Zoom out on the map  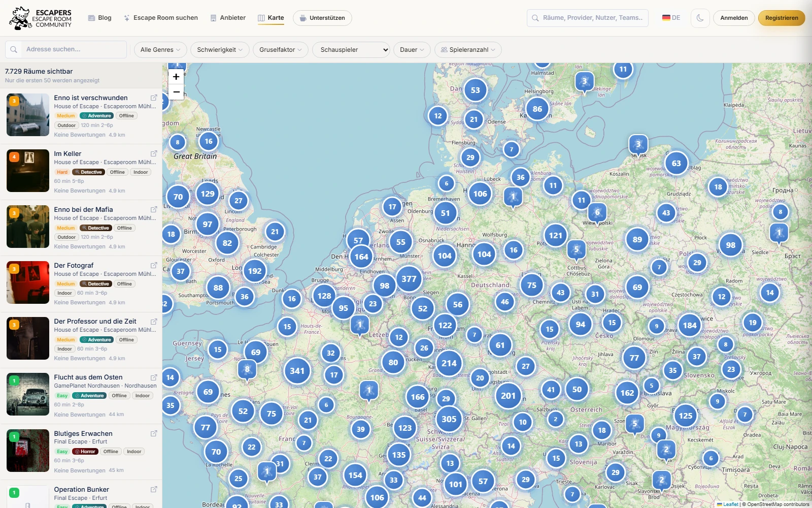tap(176, 92)
